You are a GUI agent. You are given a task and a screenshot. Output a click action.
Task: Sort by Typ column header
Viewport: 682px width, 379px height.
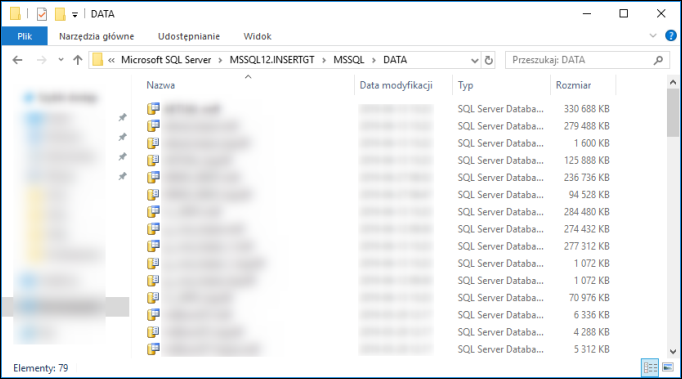pos(465,85)
